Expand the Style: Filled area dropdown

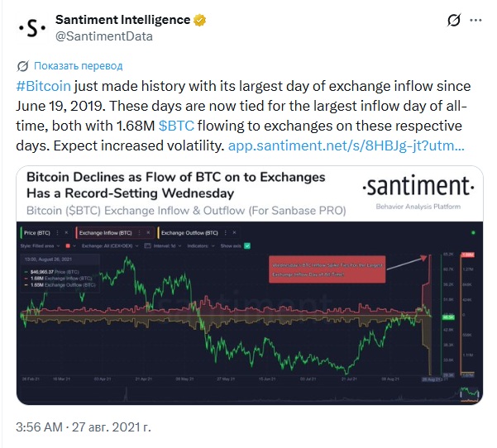point(41,245)
